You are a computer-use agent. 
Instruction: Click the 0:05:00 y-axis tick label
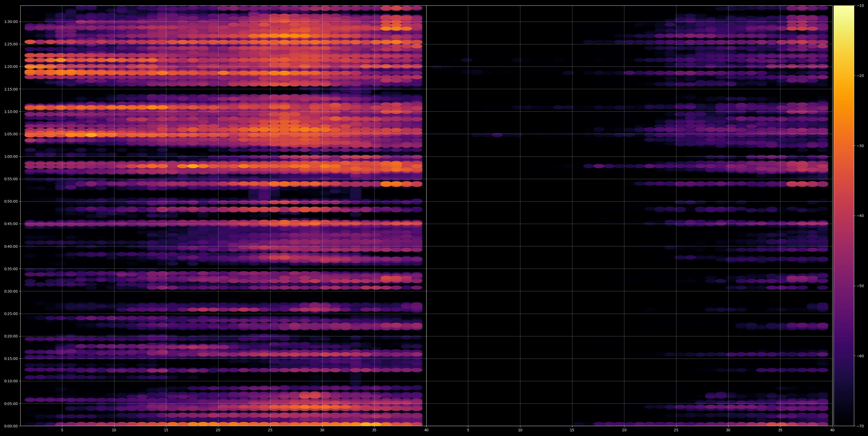(11, 404)
